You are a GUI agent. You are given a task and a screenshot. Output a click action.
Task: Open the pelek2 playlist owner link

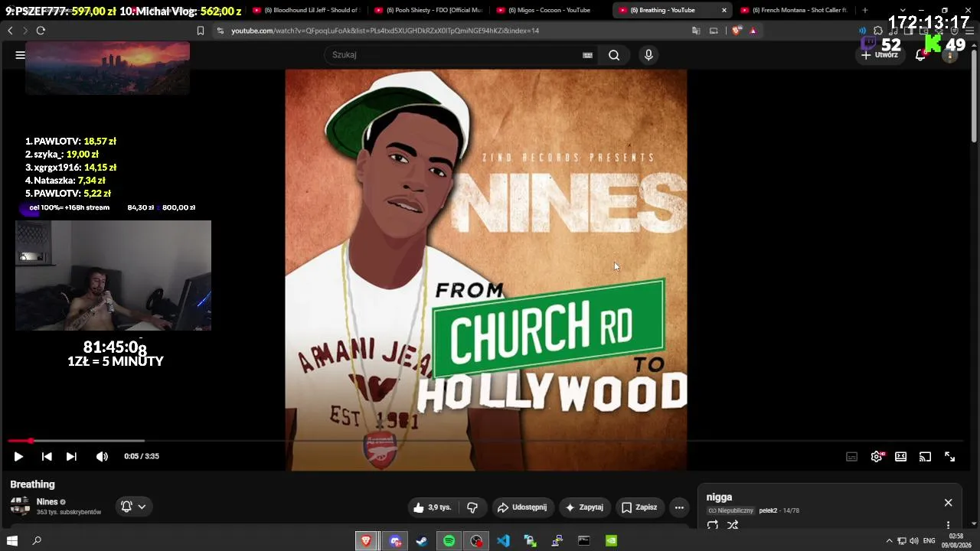pyautogui.click(x=768, y=510)
